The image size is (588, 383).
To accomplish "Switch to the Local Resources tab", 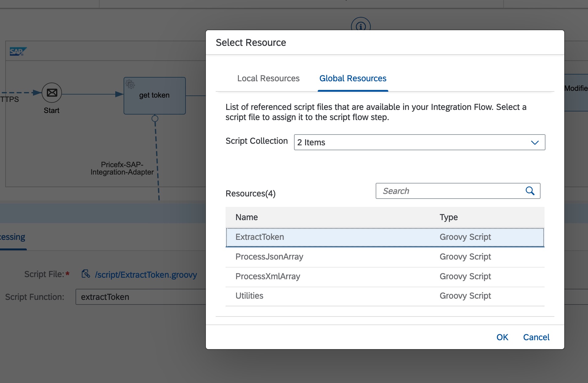I will click(268, 79).
